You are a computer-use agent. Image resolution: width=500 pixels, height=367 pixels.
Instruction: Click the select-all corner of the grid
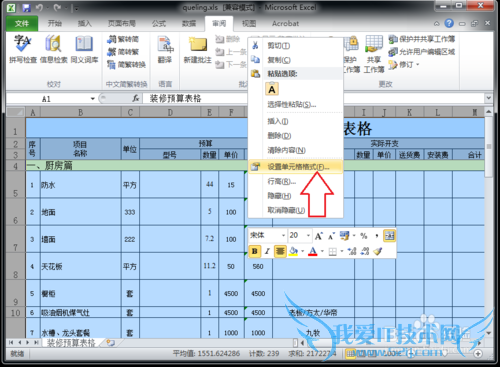tap(16, 112)
